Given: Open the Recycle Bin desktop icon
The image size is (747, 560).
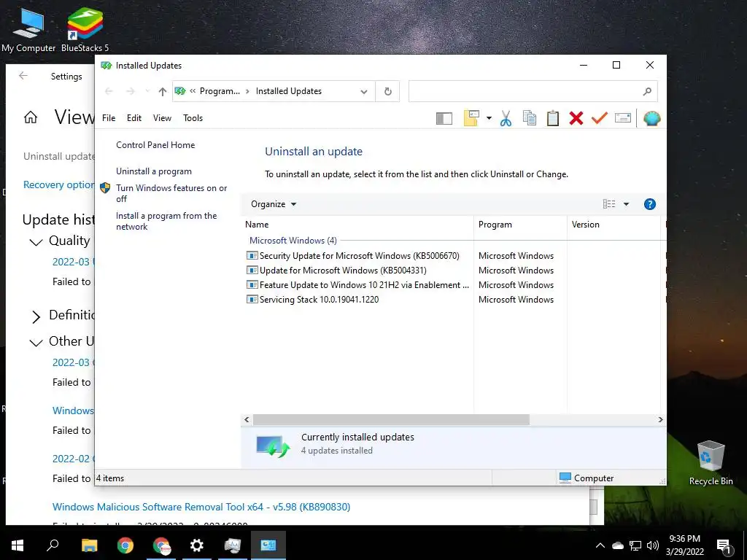Looking at the screenshot, I should click(x=711, y=463).
